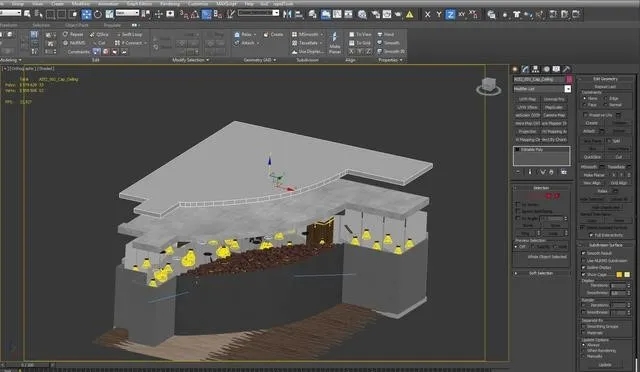Click the Cut tool in ribbon

(99, 43)
